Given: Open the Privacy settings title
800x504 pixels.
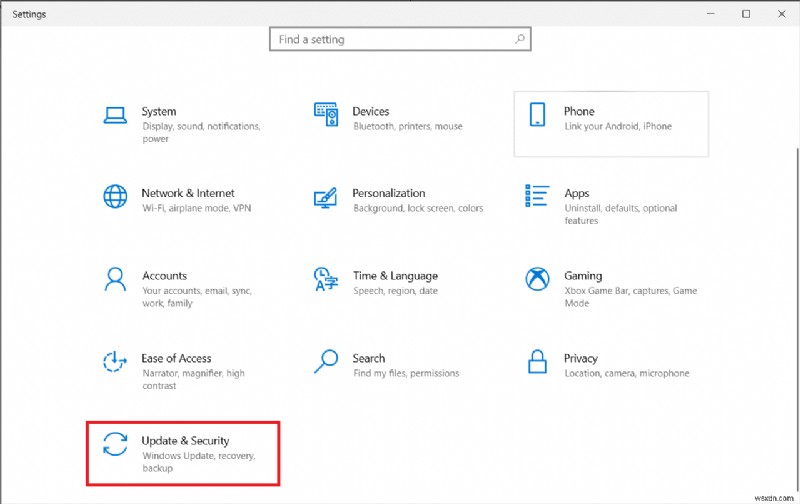Looking at the screenshot, I should pos(581,358).
